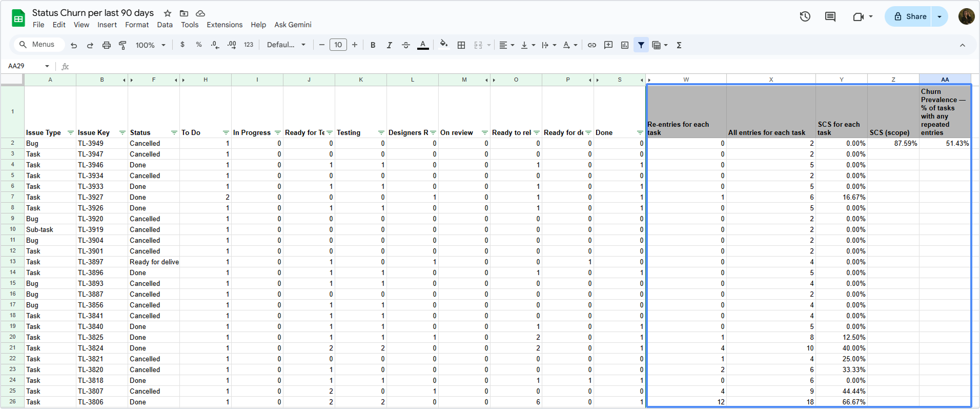Viewport: 980px width, 409px height.
Task: Insert a link with the chain icon
Action: (x=592, y=45)
